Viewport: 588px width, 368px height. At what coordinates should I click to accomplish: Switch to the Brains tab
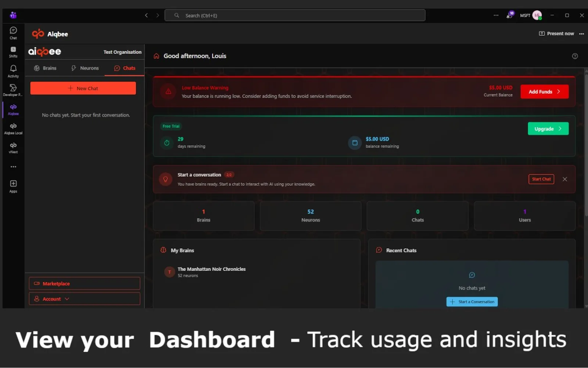[45, 68]
